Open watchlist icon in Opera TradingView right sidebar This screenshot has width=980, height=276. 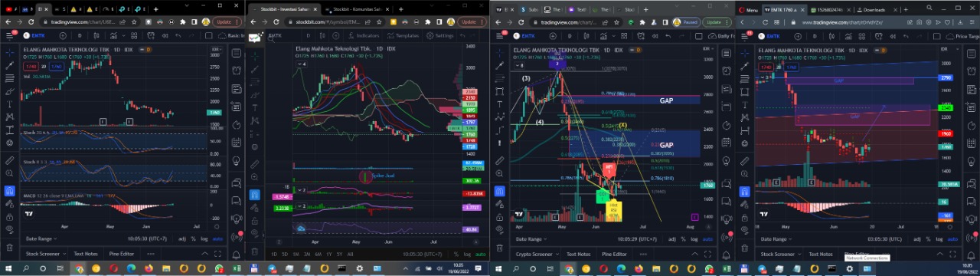(x=972, y=54)
